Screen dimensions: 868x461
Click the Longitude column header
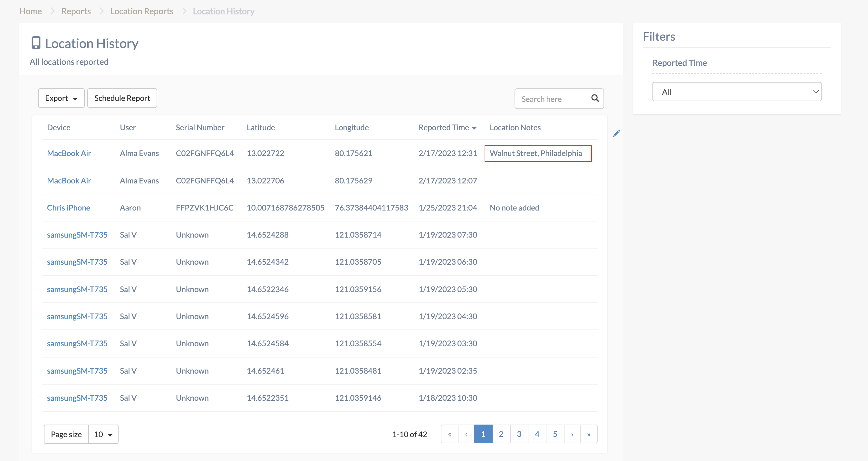tap(352, 127)
